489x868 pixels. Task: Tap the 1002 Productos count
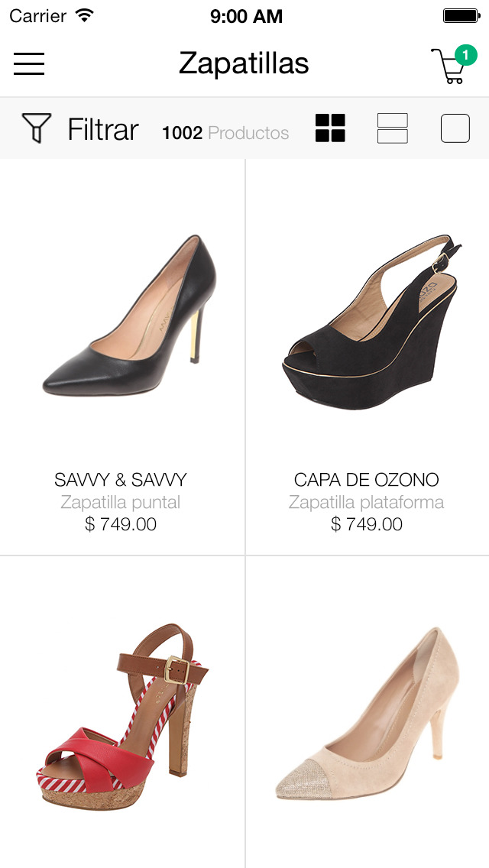(225, 133)
